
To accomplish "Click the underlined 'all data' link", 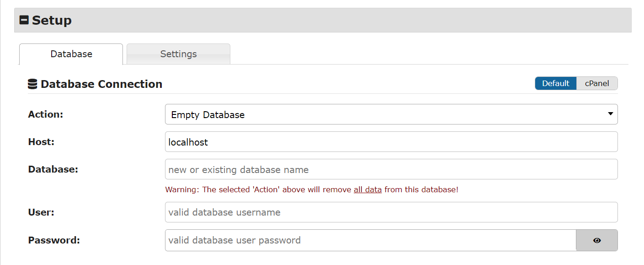I will [x=367, y=189].
